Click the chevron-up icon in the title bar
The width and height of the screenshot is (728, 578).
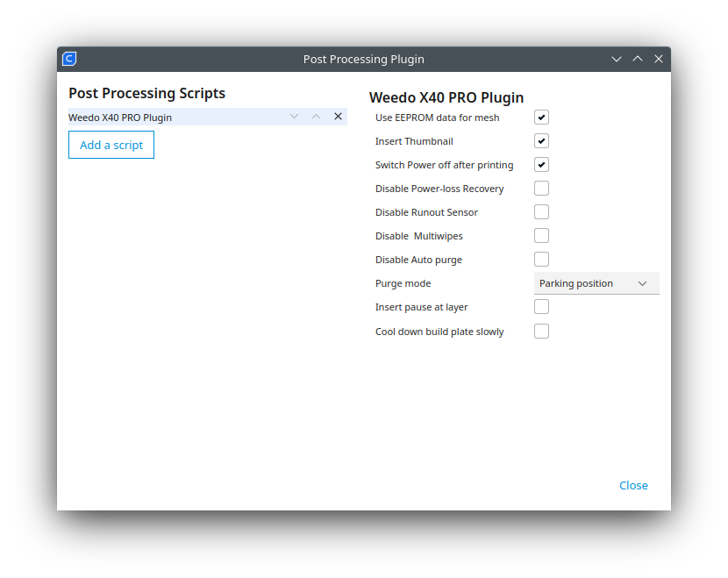638,59
